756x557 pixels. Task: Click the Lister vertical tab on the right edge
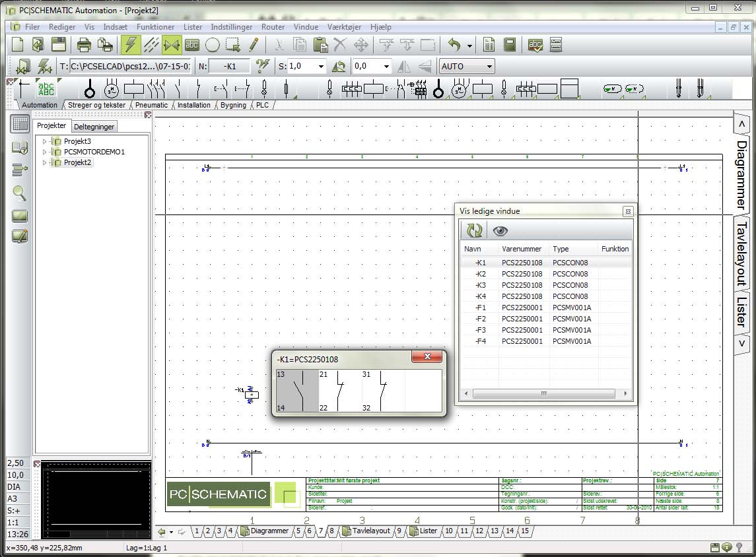(741, 311)
